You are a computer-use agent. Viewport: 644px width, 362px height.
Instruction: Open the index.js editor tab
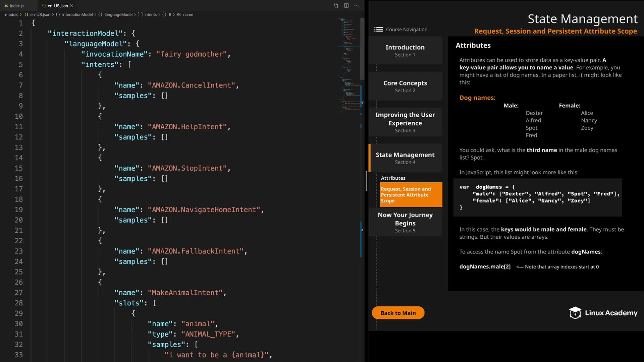(16, 6)
